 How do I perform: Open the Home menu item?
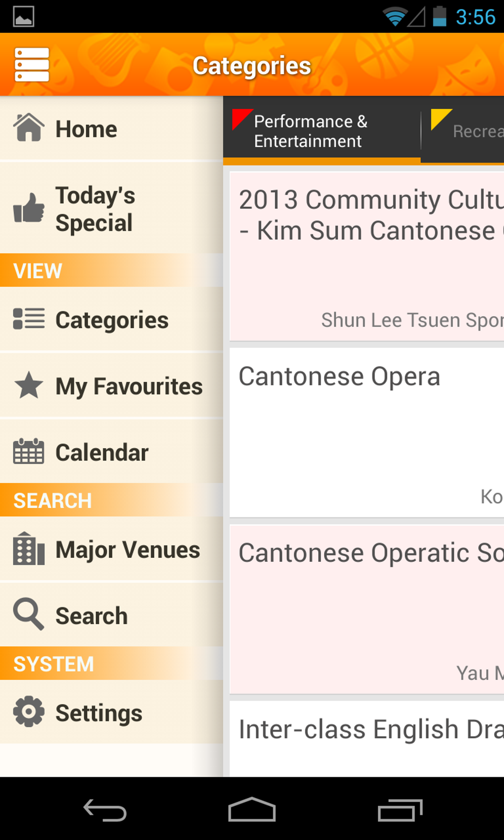[86, 129]
